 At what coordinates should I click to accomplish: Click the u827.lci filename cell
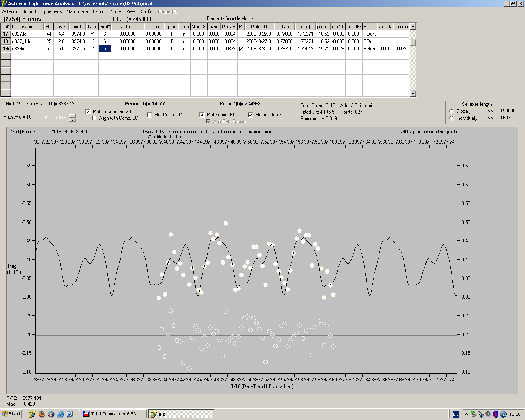tap(27, 34)
